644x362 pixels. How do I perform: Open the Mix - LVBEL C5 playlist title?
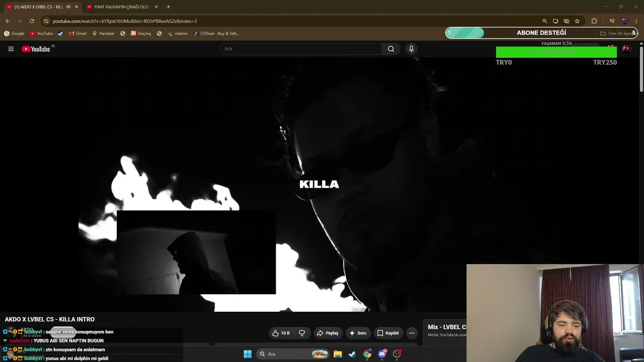(x=447, y=327)
